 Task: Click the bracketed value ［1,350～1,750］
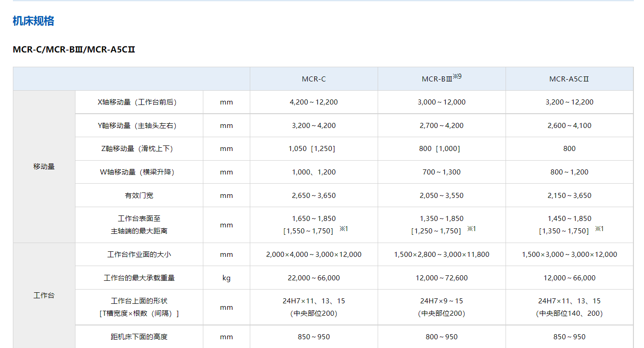(564, 231)
